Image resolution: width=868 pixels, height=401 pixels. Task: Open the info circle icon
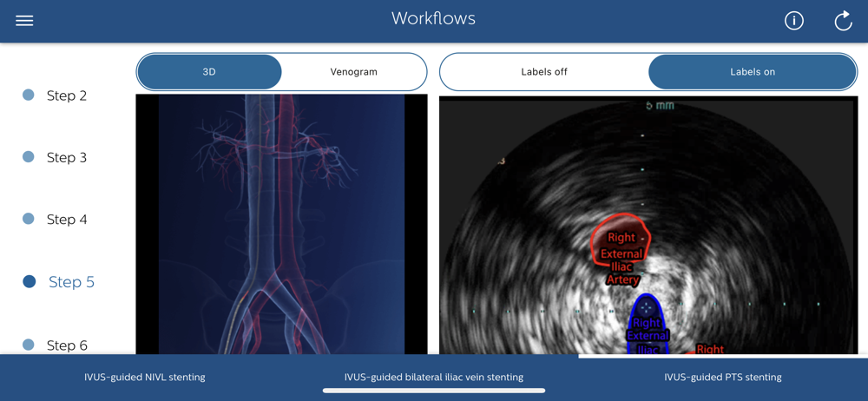click(794, 21)
